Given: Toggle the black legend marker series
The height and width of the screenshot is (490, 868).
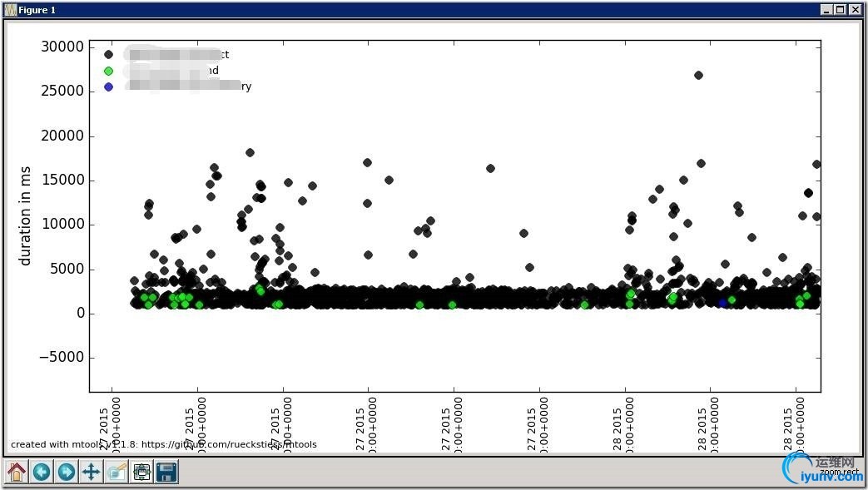Looking at the screenshot, I should 108,55.
